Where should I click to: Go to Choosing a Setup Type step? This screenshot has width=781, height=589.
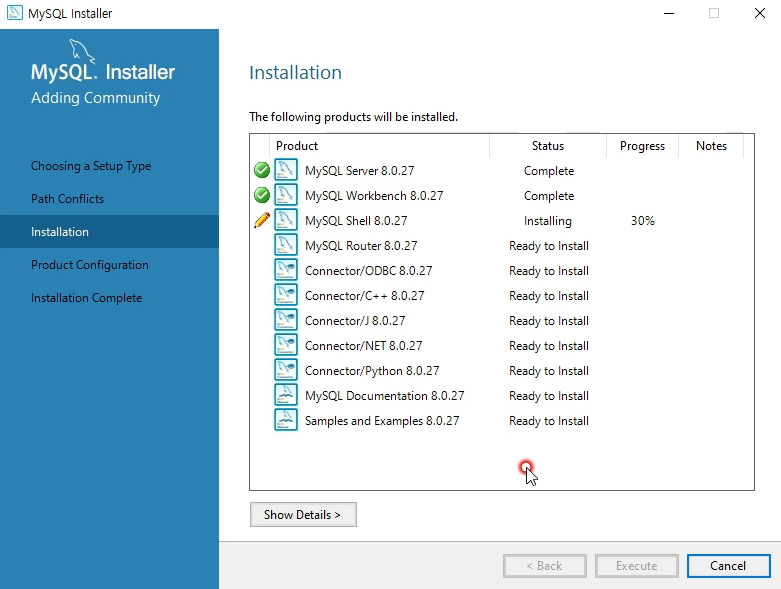(91, 166)
